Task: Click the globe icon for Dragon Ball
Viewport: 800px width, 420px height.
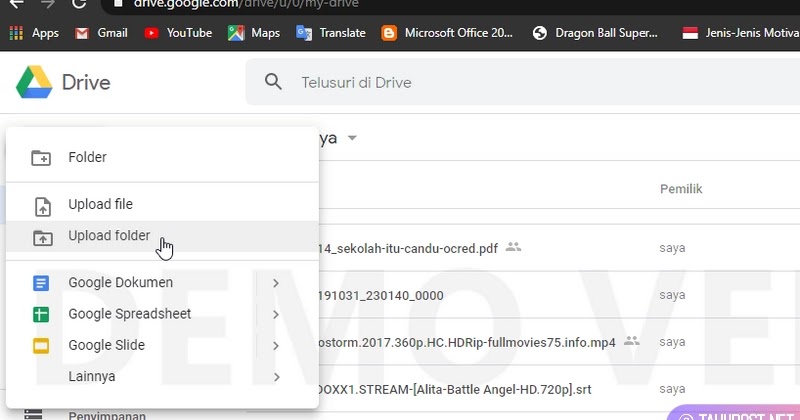Action: tap(539, 33)
